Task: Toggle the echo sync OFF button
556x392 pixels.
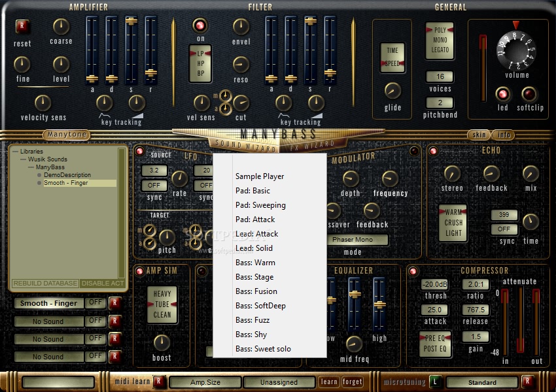Action: [504, 229]
